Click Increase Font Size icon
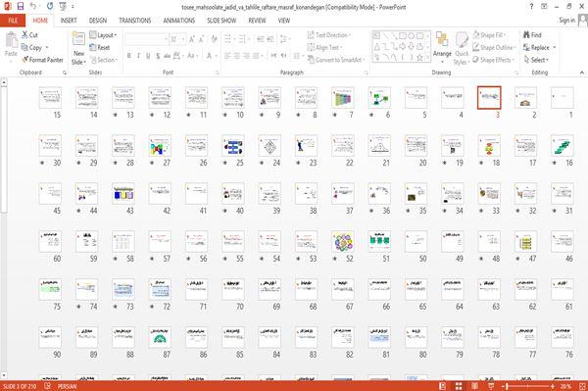The height and width of the screenshot is (391, 588). click(x=192, y=39)
